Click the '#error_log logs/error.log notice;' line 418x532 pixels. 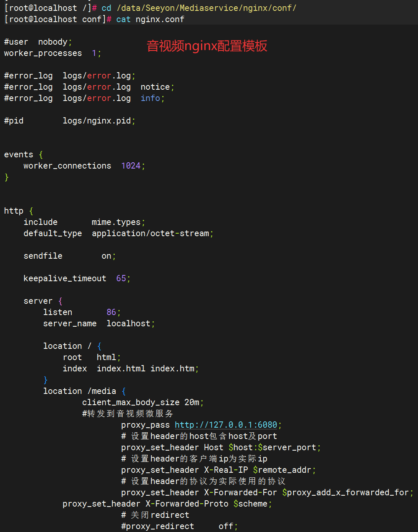click(89, 87)
